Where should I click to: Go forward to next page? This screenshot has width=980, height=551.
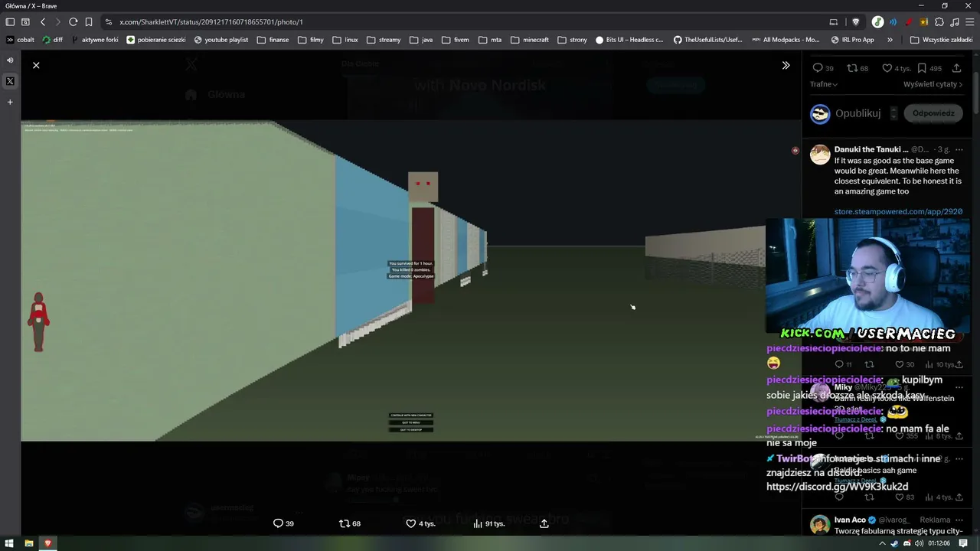pyautogui.click(x=57, y=22)
